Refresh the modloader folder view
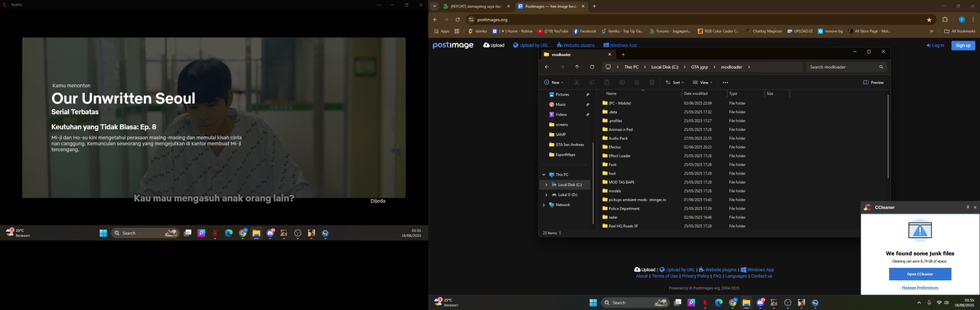 [592, 67]
